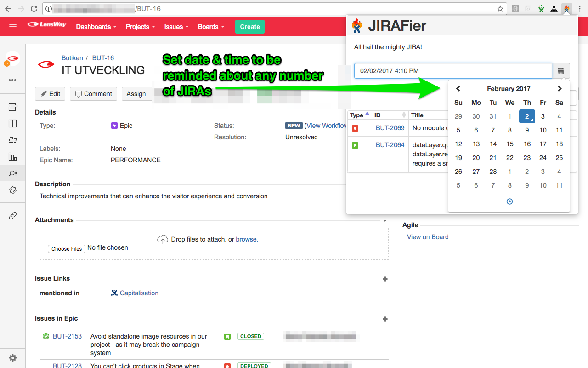
Task: Click February 2017 calendar month title
Action: [x=509, y=89]
